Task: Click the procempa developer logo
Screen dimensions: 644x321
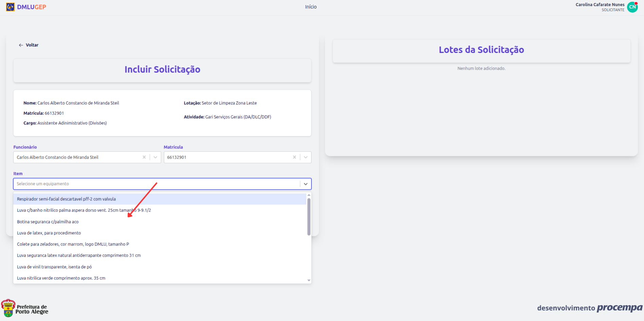Action: point(619,308)
